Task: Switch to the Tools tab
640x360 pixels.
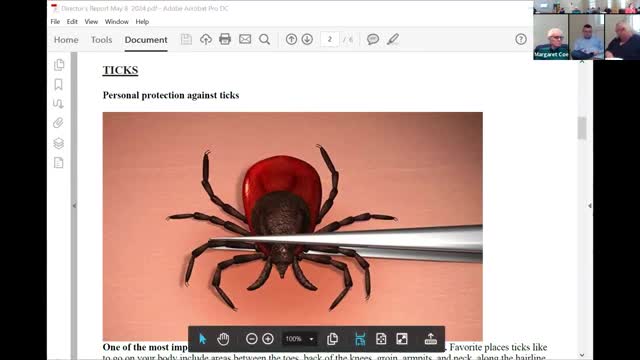Action: (101, 40)
